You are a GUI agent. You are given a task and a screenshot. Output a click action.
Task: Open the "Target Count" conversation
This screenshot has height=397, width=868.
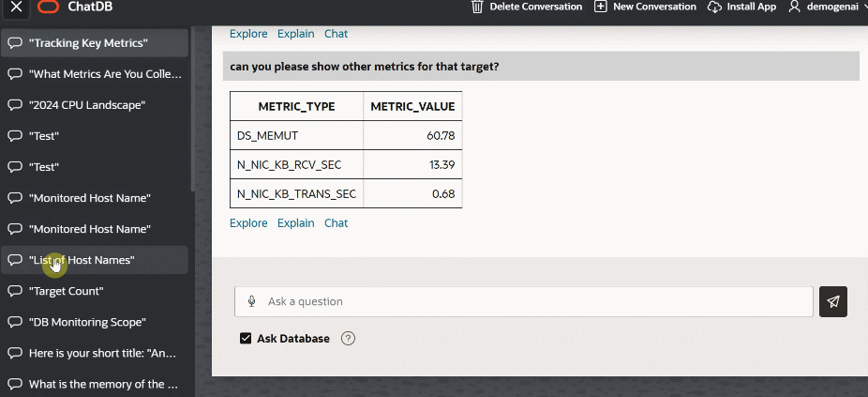[x=66, y=291]
